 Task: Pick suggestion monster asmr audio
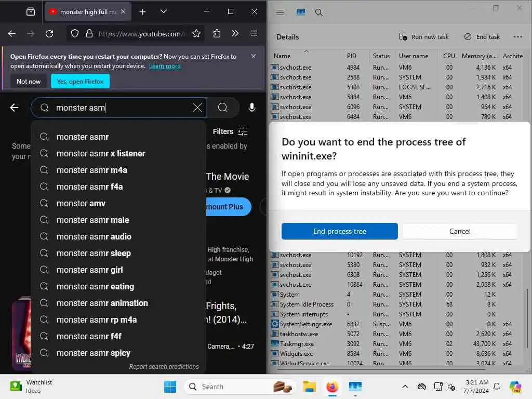pyautogui.click(x=118, y=237)
